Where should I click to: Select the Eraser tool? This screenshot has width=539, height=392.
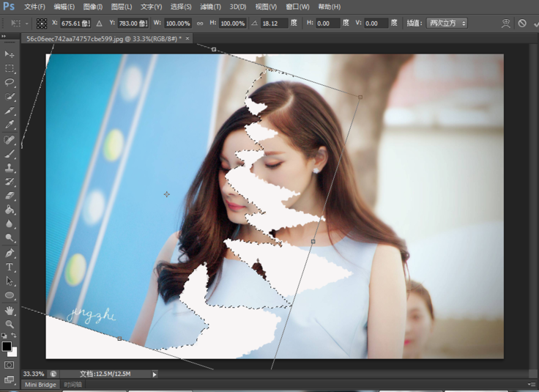point(10,196)
